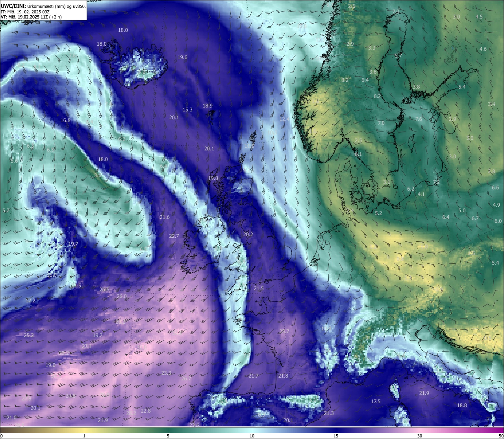Click the 'IT: Mið. 19. 02. 2025 09Z' line
The height and width of the screenshot is (439, 504).
click(25, 12)
